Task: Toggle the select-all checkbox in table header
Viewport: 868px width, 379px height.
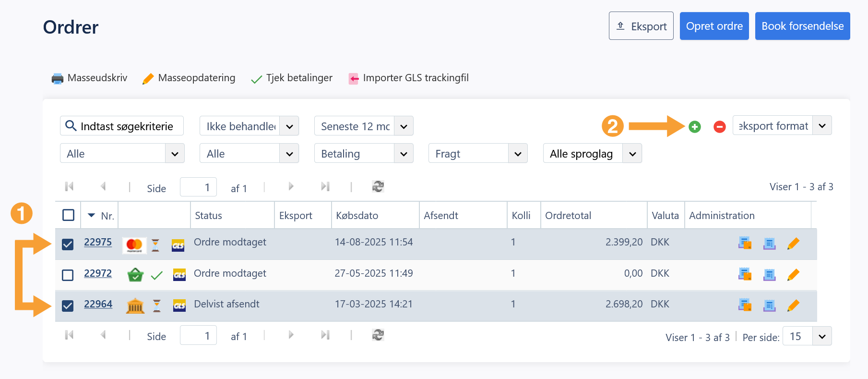Action: 69,215
